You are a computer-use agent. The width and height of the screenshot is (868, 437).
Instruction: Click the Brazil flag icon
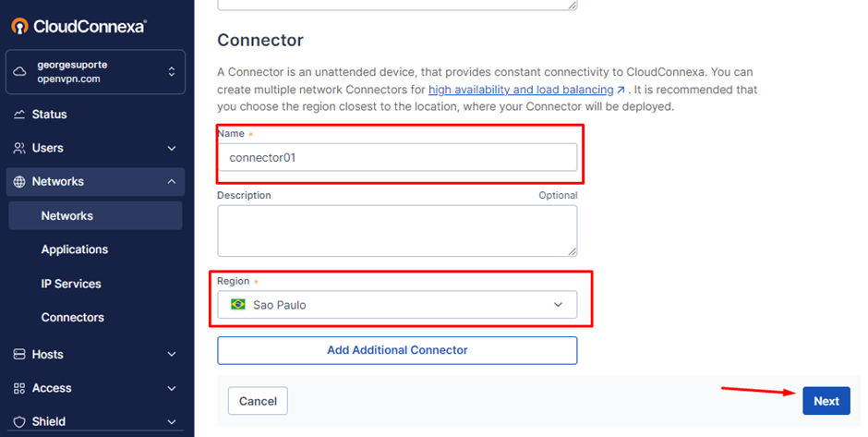coord(238,305)
